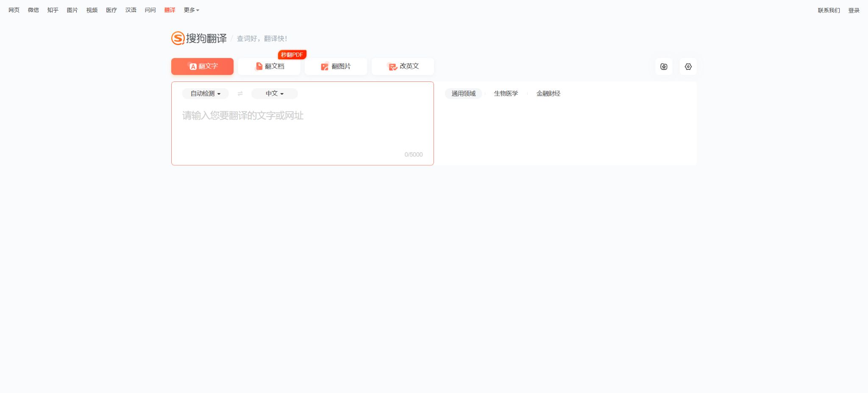Switch to the 翻图片 image translation tab

[336, 67]
